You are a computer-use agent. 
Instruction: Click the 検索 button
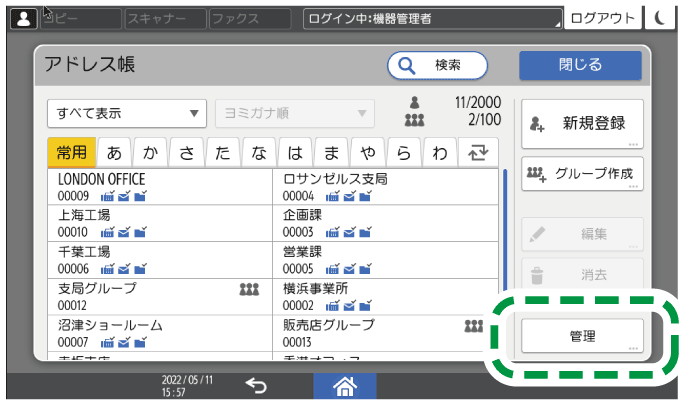[x=437, y=66]
